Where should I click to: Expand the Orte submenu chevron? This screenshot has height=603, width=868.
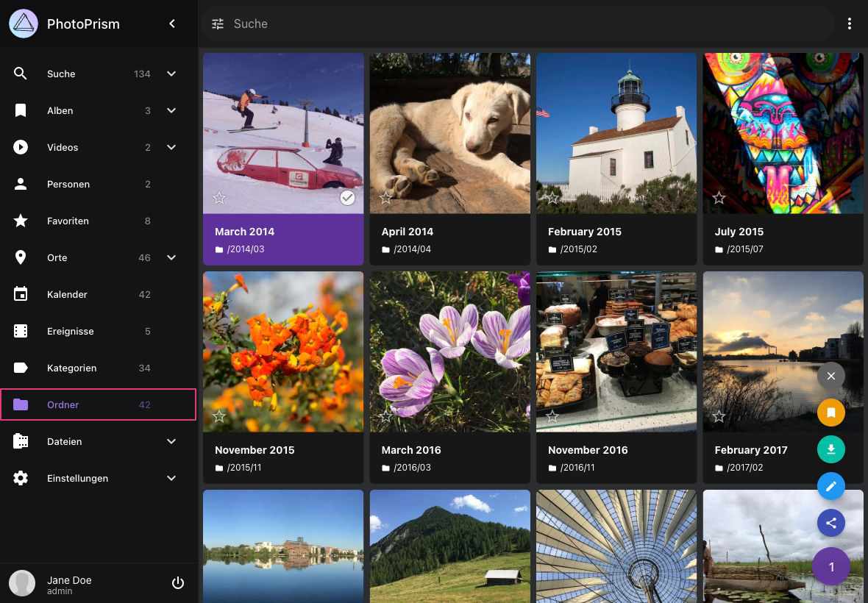click(x=171, y=258)
